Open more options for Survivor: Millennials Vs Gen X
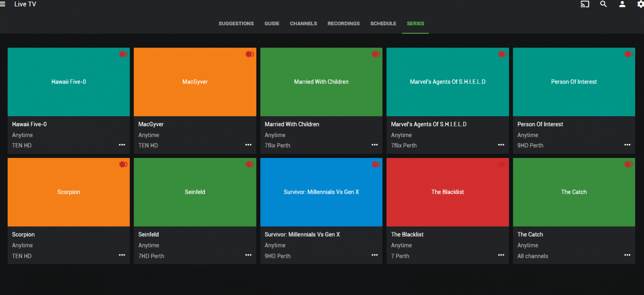The width and height of the screenshot is (644, 295). tap(375, 255)
